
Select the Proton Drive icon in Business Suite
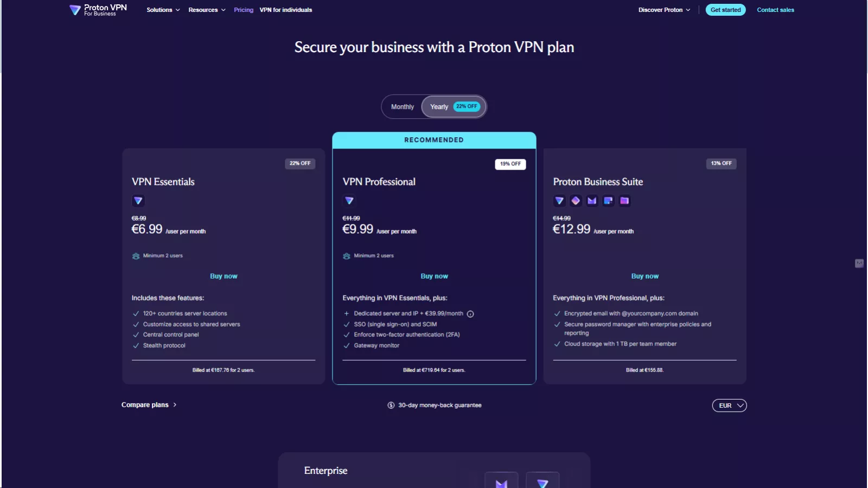click(624, 201)
